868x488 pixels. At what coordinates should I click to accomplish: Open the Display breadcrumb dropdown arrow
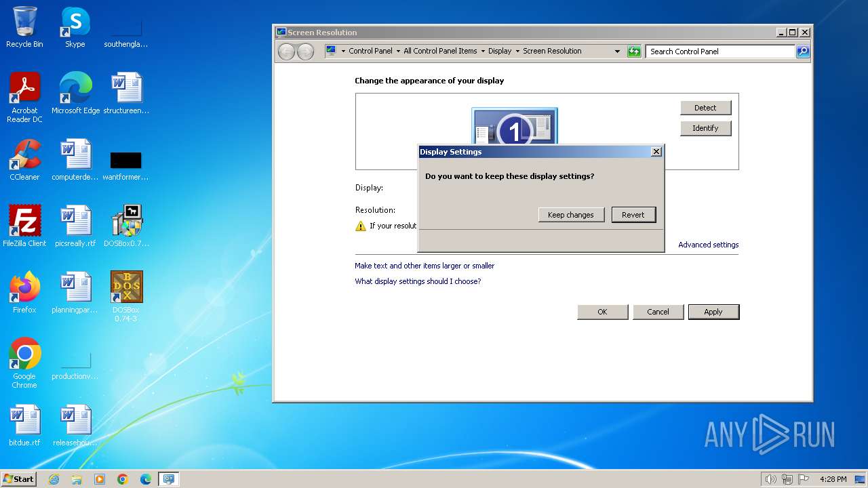click(517, 52)
